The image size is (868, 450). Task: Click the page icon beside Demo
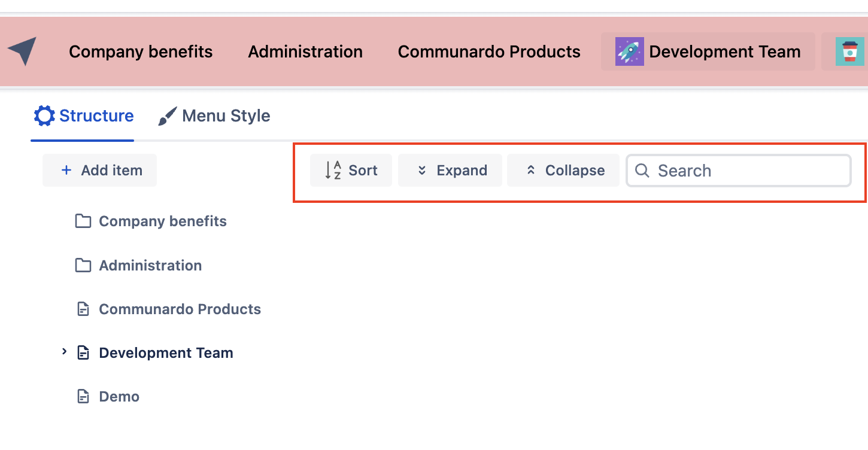click(83, 397)
